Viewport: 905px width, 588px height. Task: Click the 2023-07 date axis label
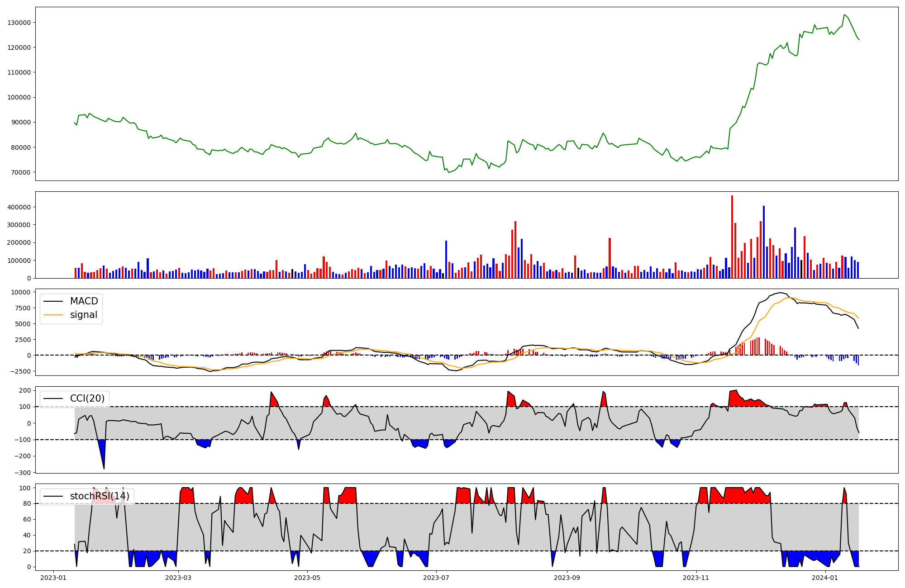click(x=436, y=578)
